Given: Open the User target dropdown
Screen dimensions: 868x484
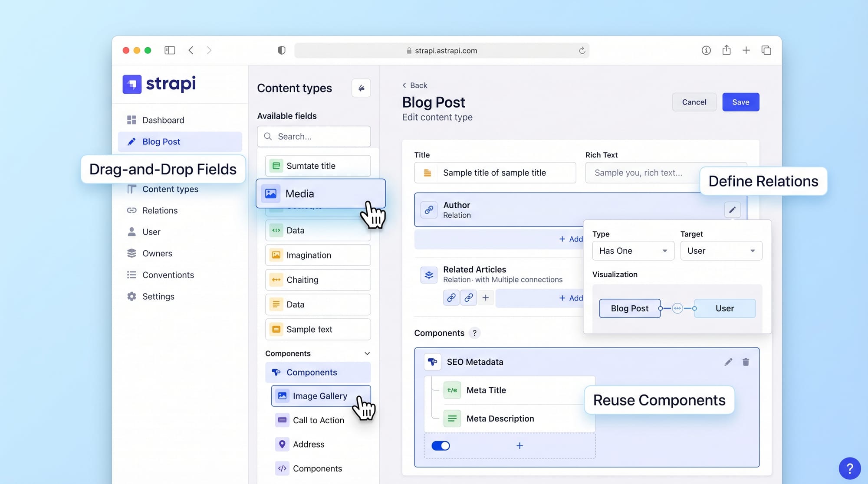Looking at the screenshot, I should (x=721, y=251).
